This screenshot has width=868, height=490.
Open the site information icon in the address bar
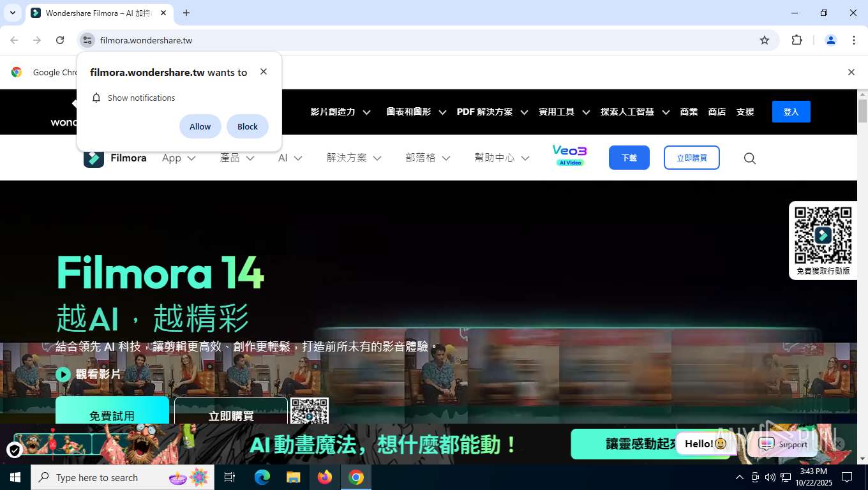coord(87,40)
